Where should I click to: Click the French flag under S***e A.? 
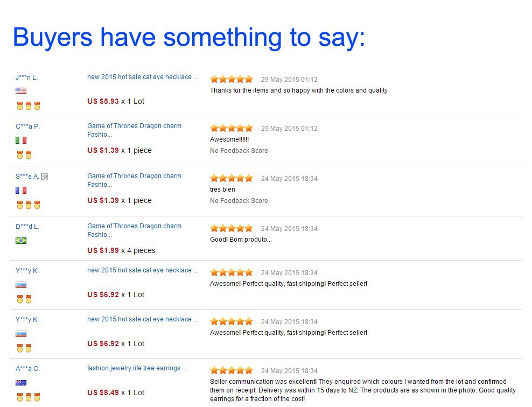tap(21, 190)
